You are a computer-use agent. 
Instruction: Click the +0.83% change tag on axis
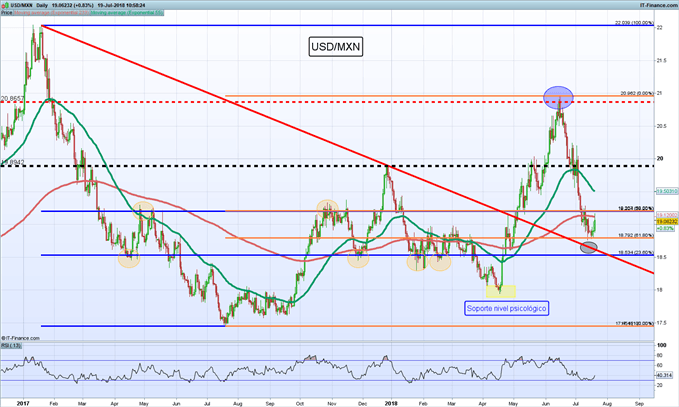click(665, 228)
